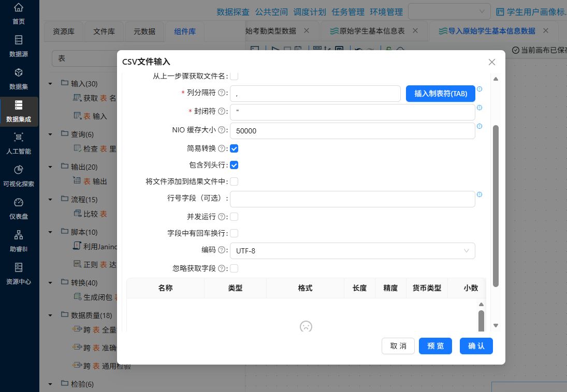The height and width of the screenshot is (392, 567).
Task: Close the 原始学生基本信息表 tab
Action: (415, 31)
